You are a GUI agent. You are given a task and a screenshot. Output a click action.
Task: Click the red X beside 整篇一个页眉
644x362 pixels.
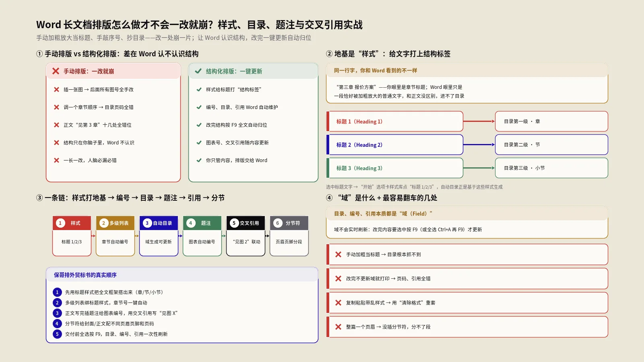point(339,327)
